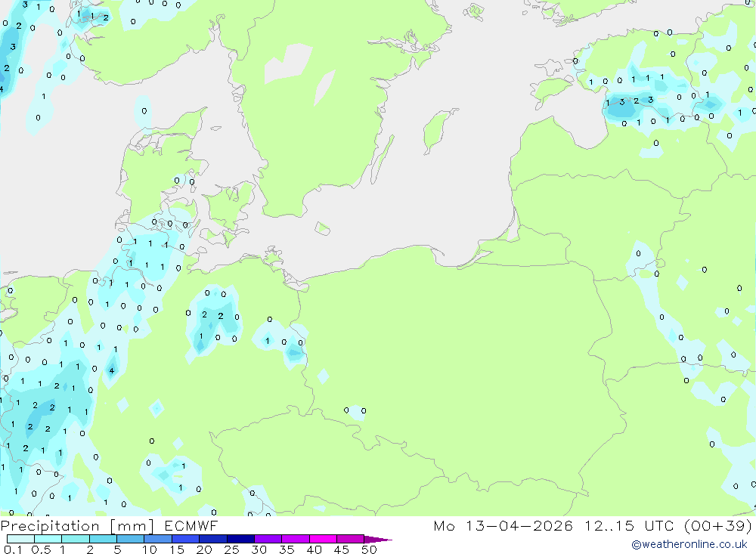The height and width of the screenshot is (554, 756).
Task: Select the 35–40 mm violet legend segment
Action: click(295, 539)
